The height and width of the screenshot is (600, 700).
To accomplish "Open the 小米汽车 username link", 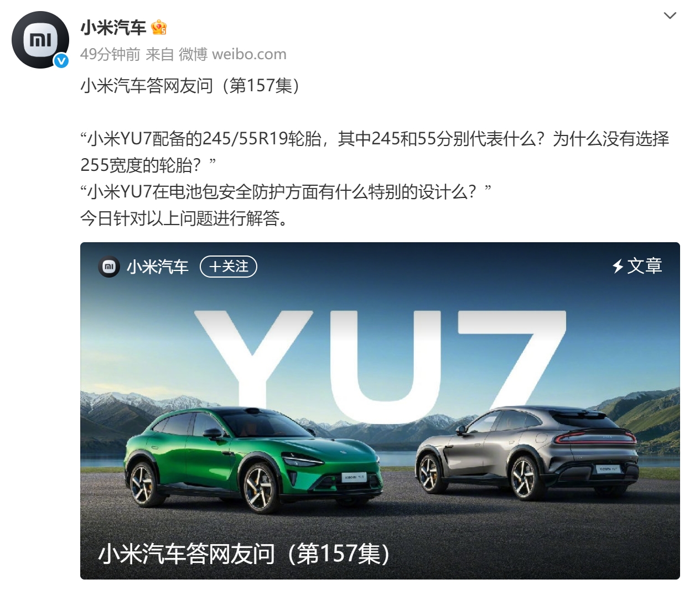I will (x=113, y=27).
